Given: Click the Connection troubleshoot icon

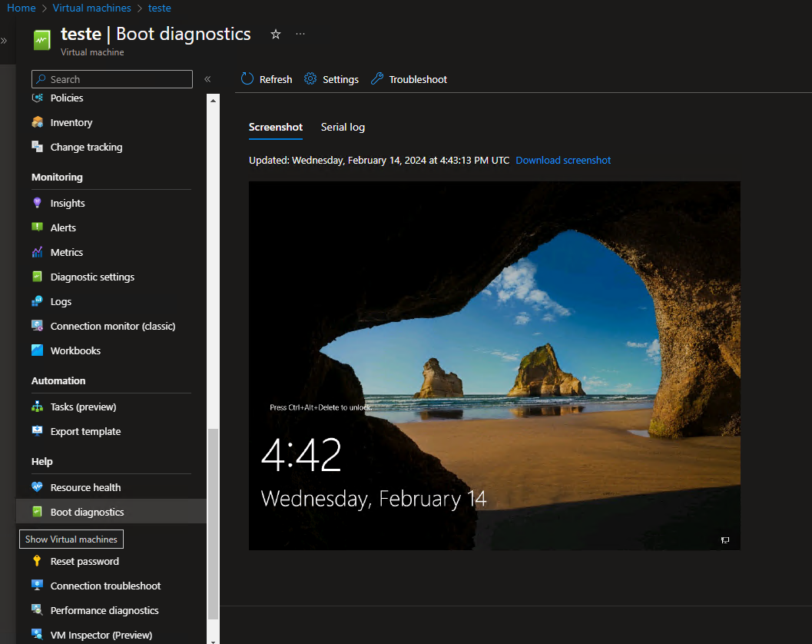Looking at the screenshot, I should [x=38, y=585].
